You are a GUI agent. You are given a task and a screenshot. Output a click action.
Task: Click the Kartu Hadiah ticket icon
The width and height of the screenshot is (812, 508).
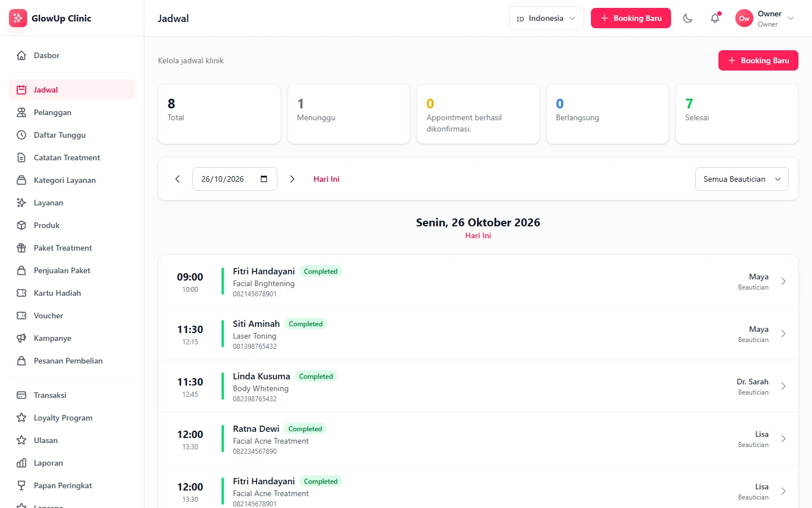21,293
